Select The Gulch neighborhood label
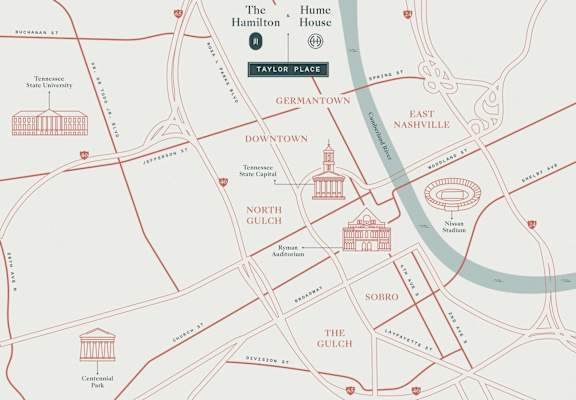This screenshot has width=576, height=400. (334, 338)
